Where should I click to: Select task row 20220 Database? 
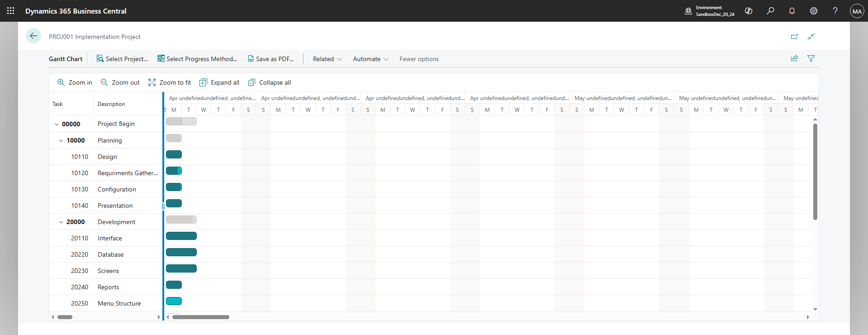click(x=106, y=254)
